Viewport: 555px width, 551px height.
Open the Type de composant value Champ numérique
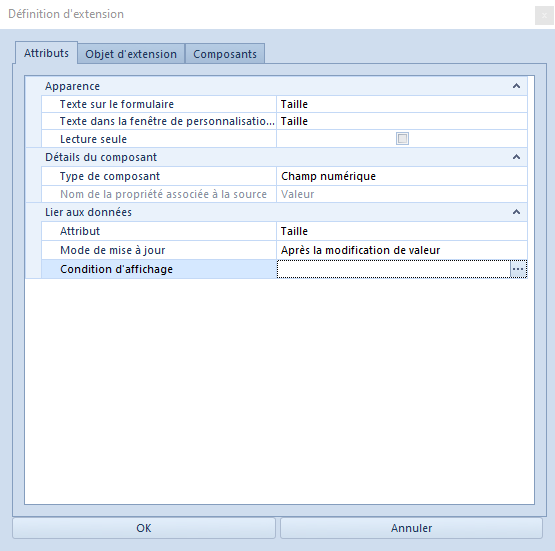pyautogui.click(x=402, y=176)
